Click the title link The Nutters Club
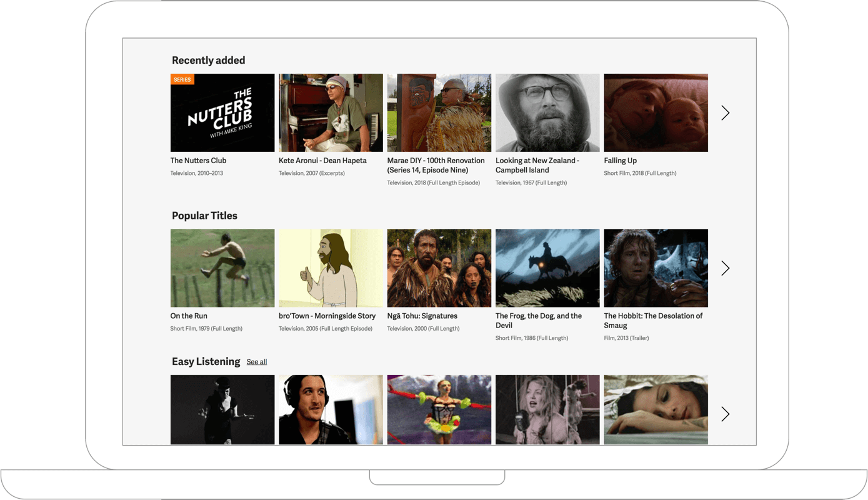Screen dimensions: 868x500 (198, 161)
